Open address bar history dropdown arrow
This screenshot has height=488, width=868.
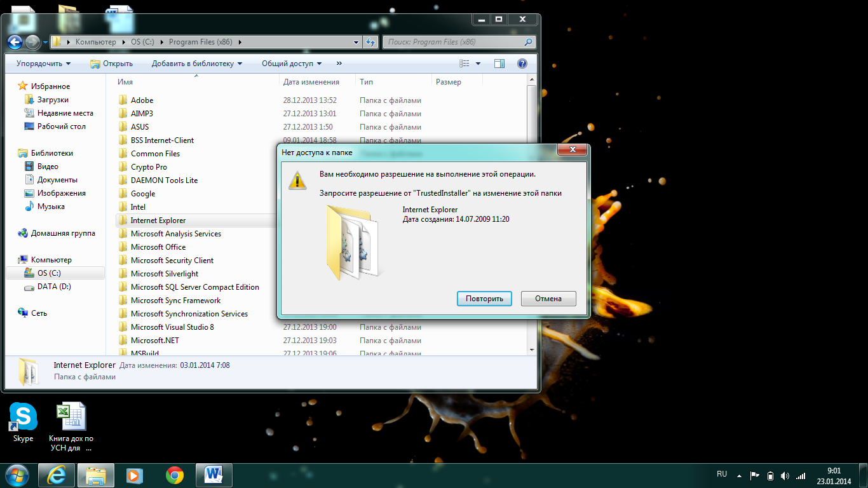tap(356, 43)
